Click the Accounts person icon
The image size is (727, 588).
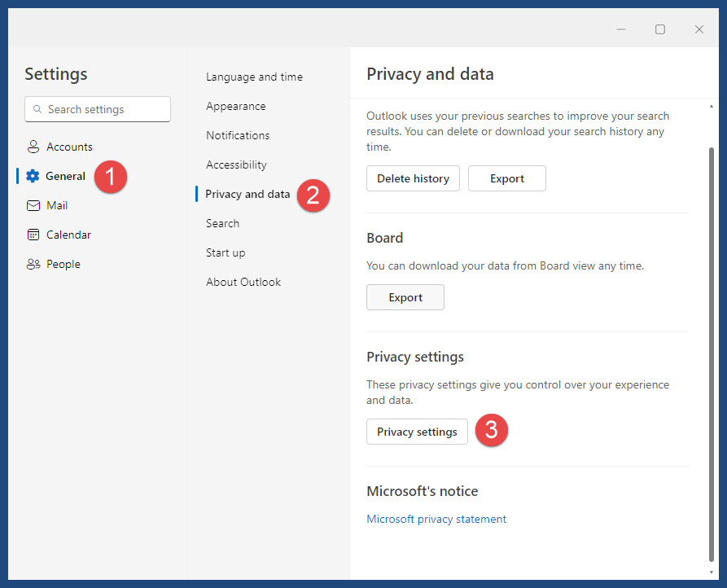(x=33, y=147)
